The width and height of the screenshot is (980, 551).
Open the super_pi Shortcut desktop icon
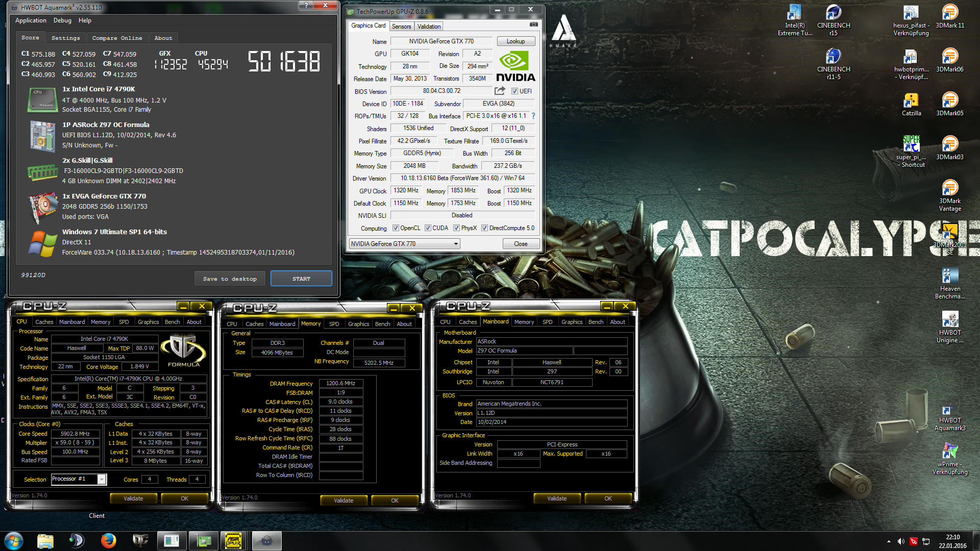[911, 152]
